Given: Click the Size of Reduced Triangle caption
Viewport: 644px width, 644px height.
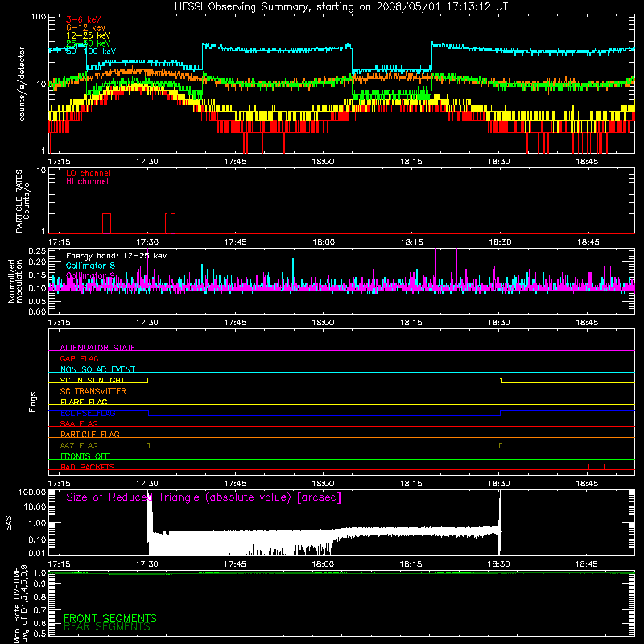Looking at the screenshot, I should click(204, 497).
